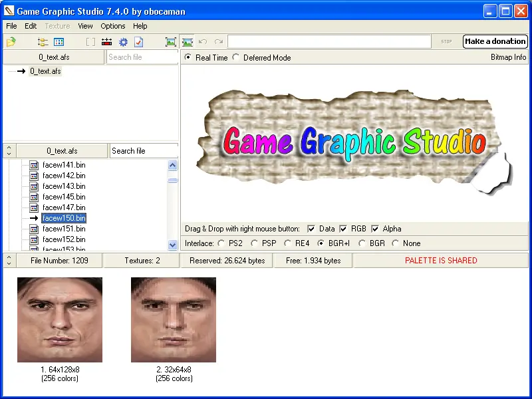This screenshot has width=532, height=399.
Task: Click the picture with side arrows icon
Action: (x=188, y=42)
